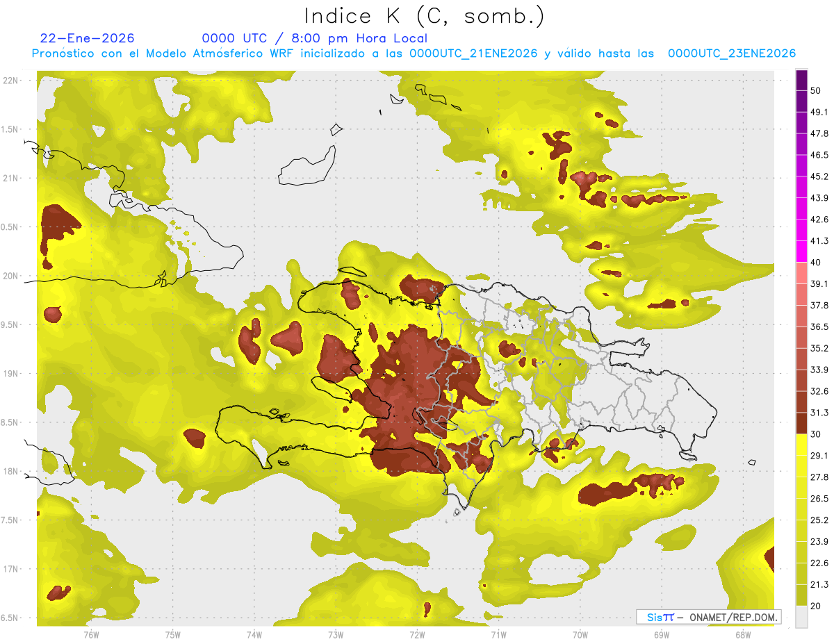The image size is (834, 644).
Task: Click the "42.6" value on the color scale
Action: 819,220
